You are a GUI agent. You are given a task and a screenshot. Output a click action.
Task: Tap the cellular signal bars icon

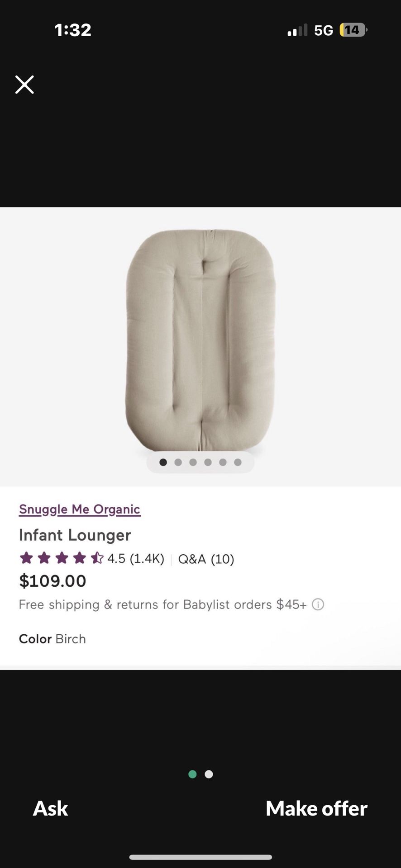pos(297,30)
